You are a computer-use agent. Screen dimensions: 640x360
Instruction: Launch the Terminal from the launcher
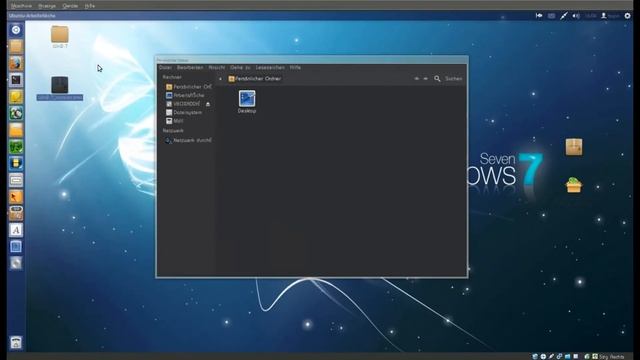16,80
